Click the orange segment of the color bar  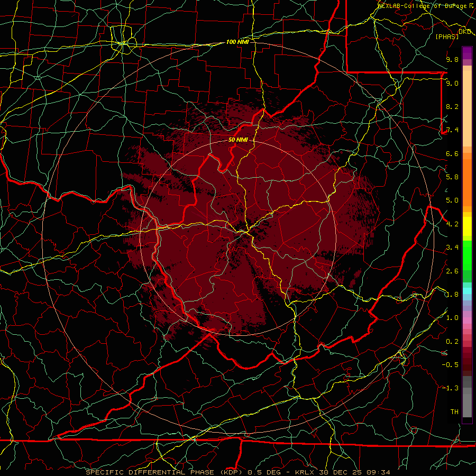(467, 182)
